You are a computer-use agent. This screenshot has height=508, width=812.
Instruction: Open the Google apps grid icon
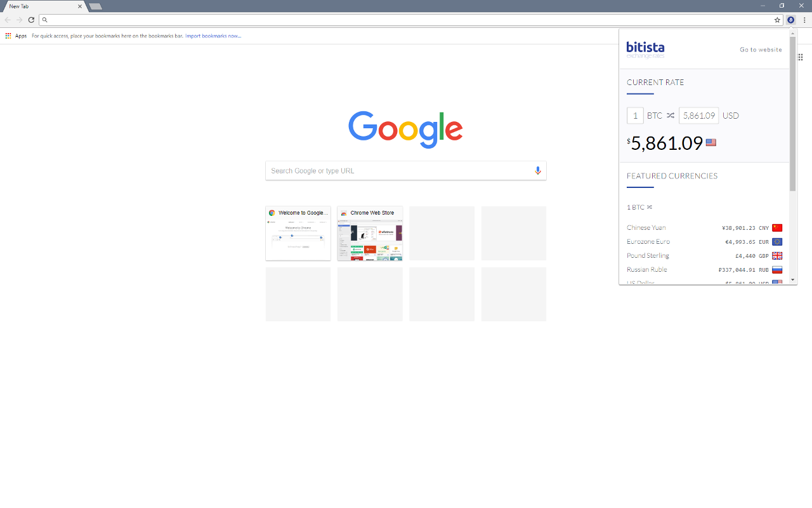801,57
